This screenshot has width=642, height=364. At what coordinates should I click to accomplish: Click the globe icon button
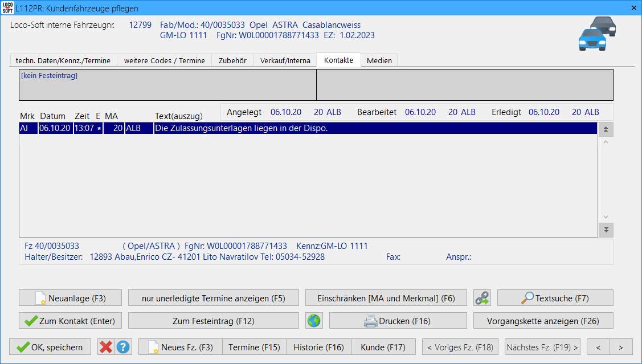pyautogui.click(x=313, y=321)
